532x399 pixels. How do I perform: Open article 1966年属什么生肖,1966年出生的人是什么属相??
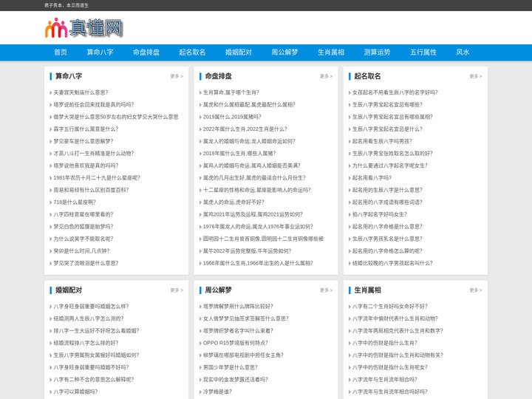click(x=258, y=263)
